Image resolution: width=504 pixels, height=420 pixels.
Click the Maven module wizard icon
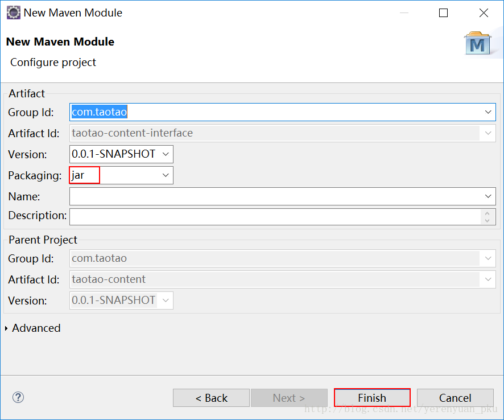tap(478, 43)
